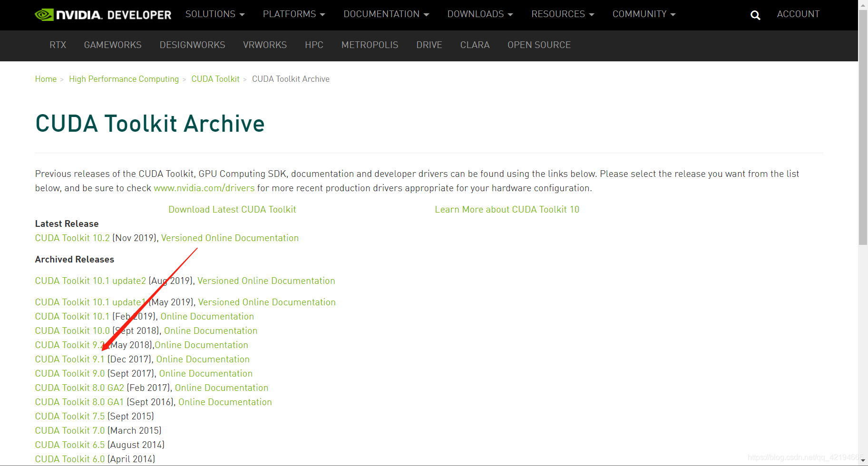Viewport: 868px width, 466px height.
Task: Open Online Documentation for 8.0 GA2
Action: [222, 388]
